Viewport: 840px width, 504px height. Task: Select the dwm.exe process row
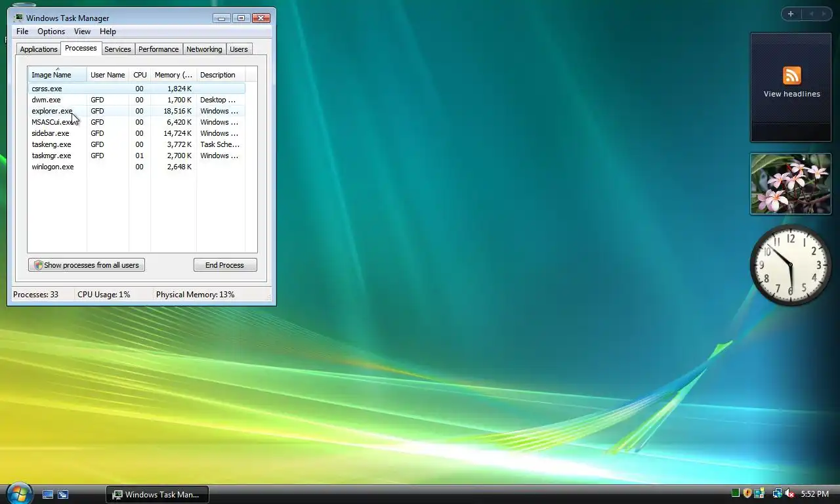click(136, 100)
